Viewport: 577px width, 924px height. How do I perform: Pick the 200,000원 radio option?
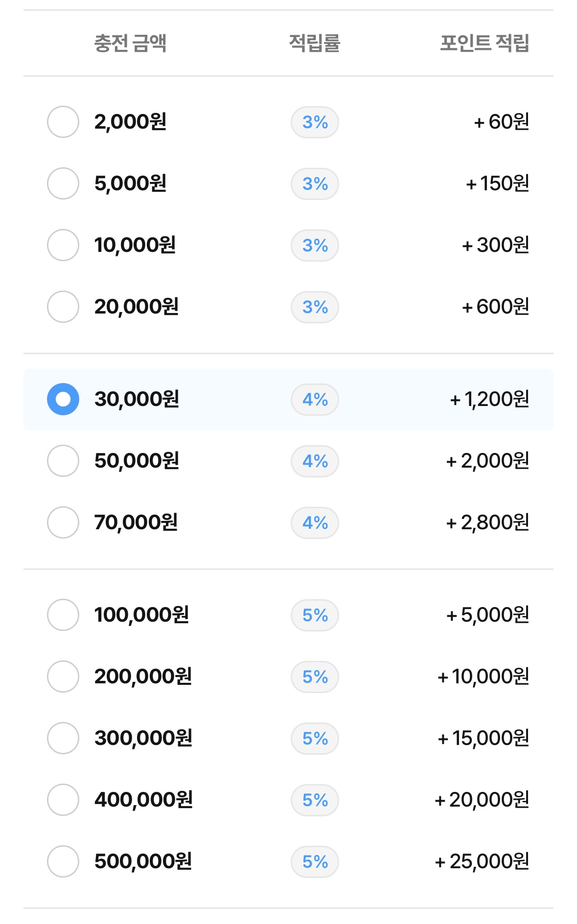[x=63, y=676]
